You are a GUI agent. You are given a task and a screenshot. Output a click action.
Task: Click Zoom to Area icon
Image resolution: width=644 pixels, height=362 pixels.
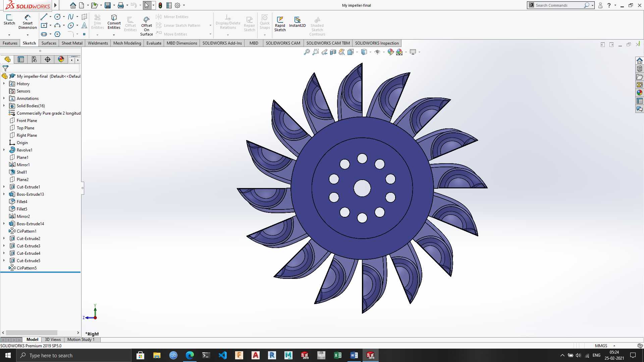(316, 52)
